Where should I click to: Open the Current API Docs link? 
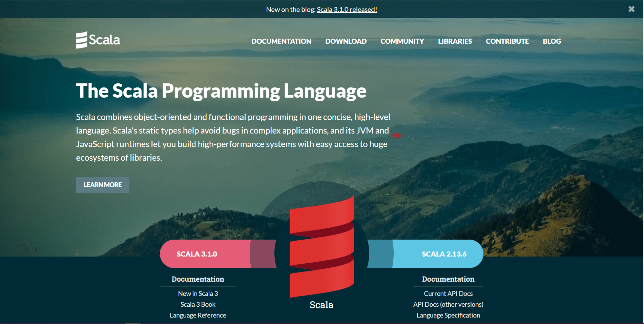click(448, 293)
